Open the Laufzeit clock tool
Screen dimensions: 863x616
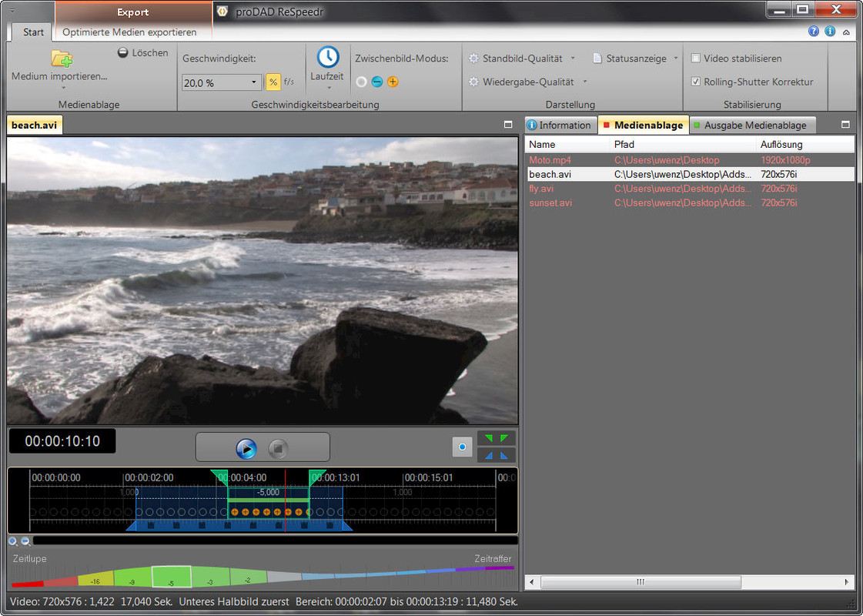[328, 58]
